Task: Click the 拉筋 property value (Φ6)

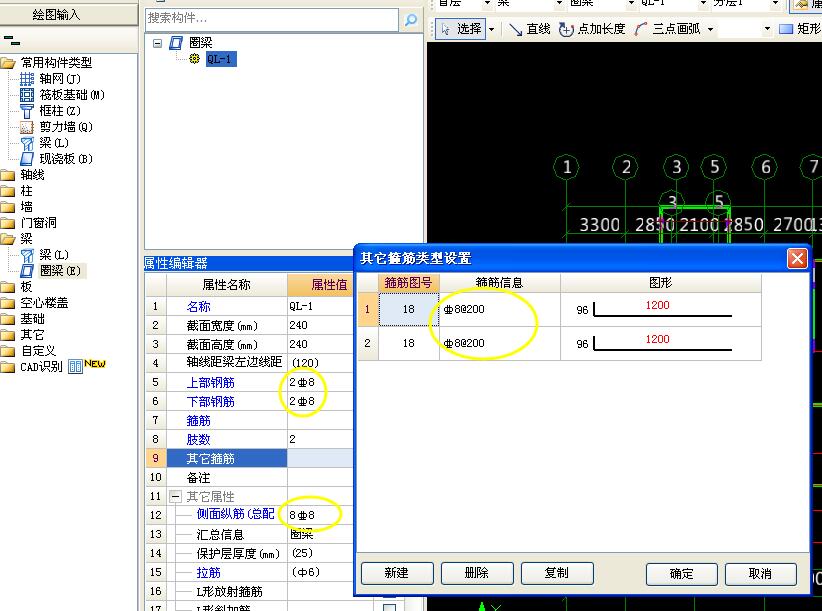Action: pyautogui.click(x=320, y=572)
